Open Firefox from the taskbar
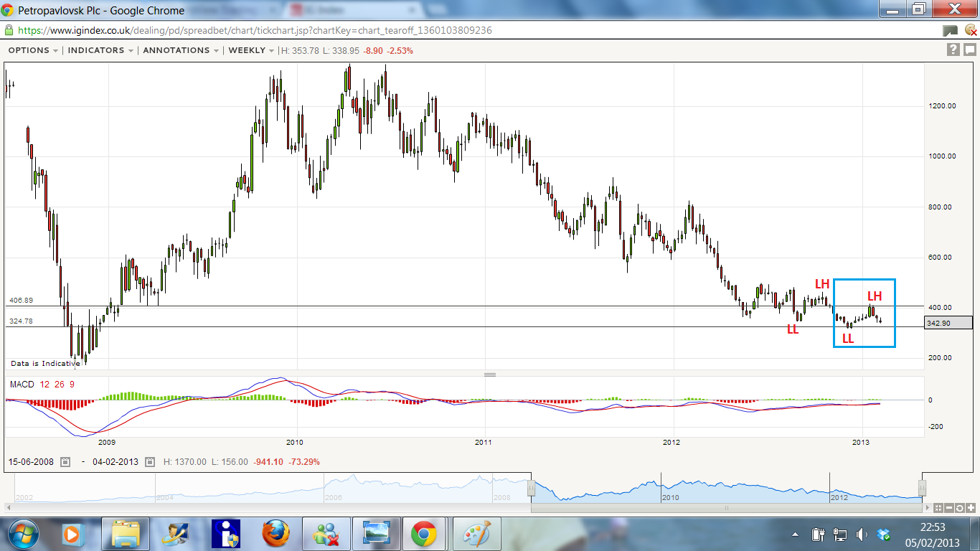 (x=276, y=534)
